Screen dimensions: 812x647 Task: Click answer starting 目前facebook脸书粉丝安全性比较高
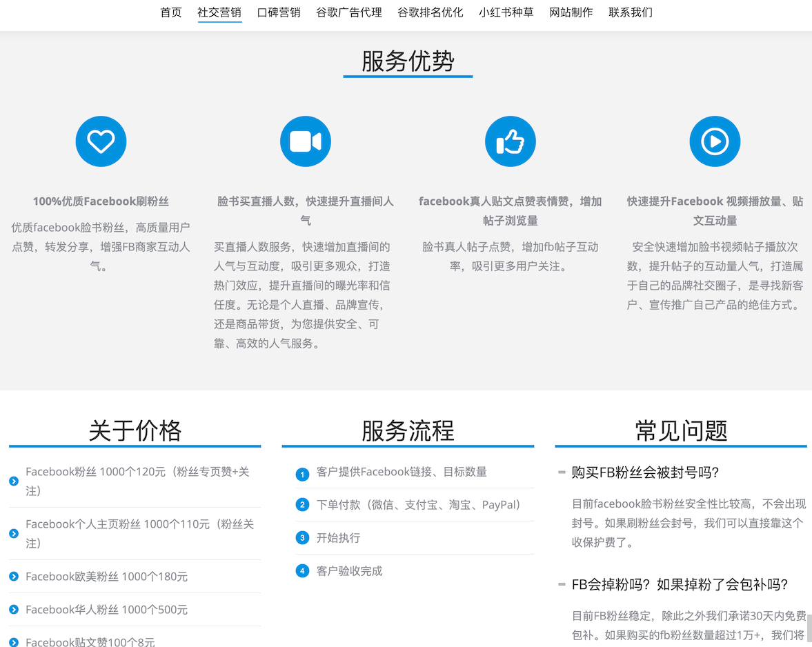[689, 523]
